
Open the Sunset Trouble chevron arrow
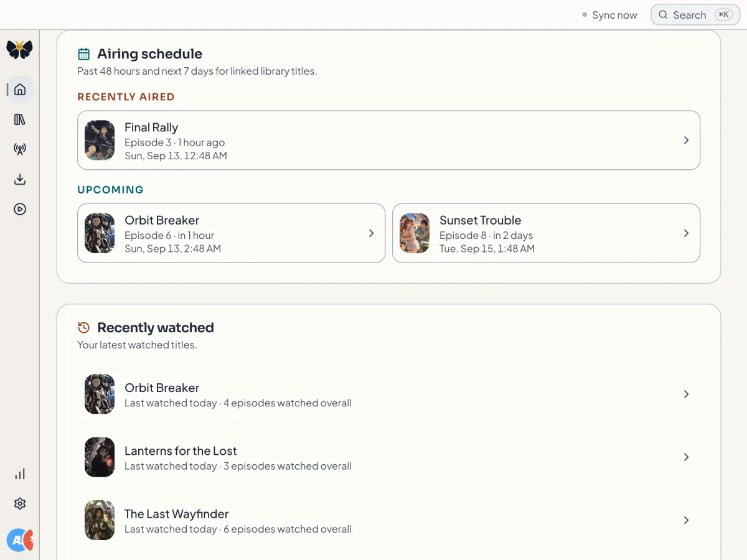(x=686, y=233)
